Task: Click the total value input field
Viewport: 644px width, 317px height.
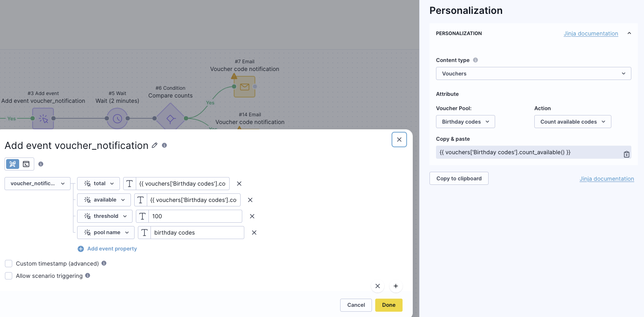Action: 182,184
